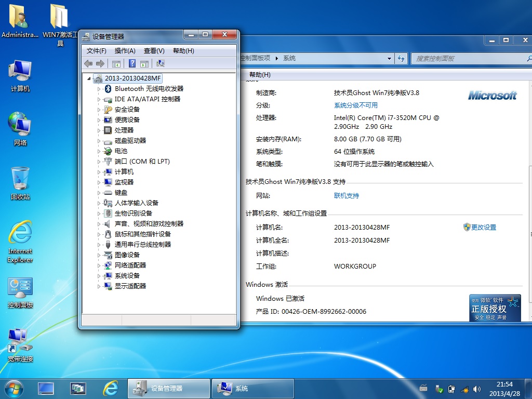Open the blue question-mark Help toolbar icon
The image size is (532, 399).
[x=132, y=63]
